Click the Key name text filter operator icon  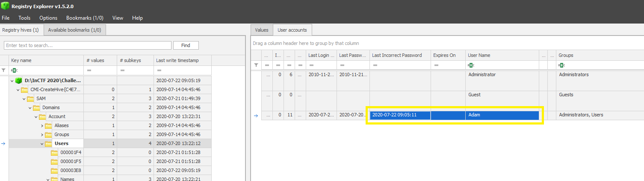pos(15,70)
